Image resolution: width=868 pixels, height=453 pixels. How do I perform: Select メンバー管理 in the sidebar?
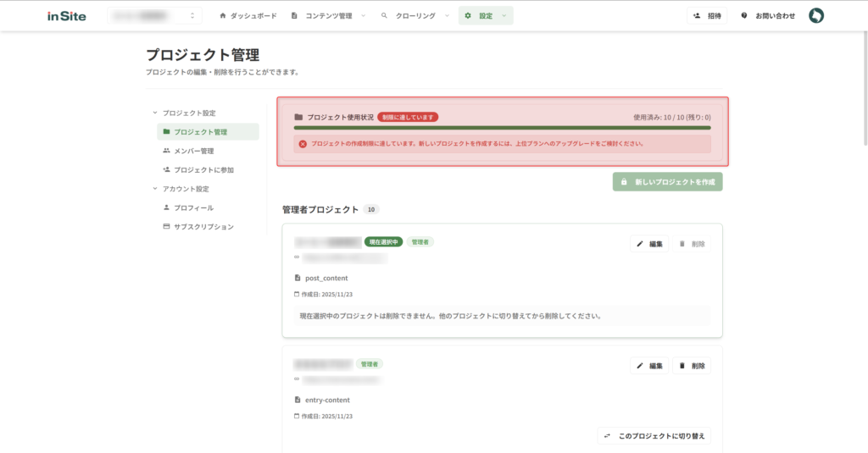coord(193,151)
